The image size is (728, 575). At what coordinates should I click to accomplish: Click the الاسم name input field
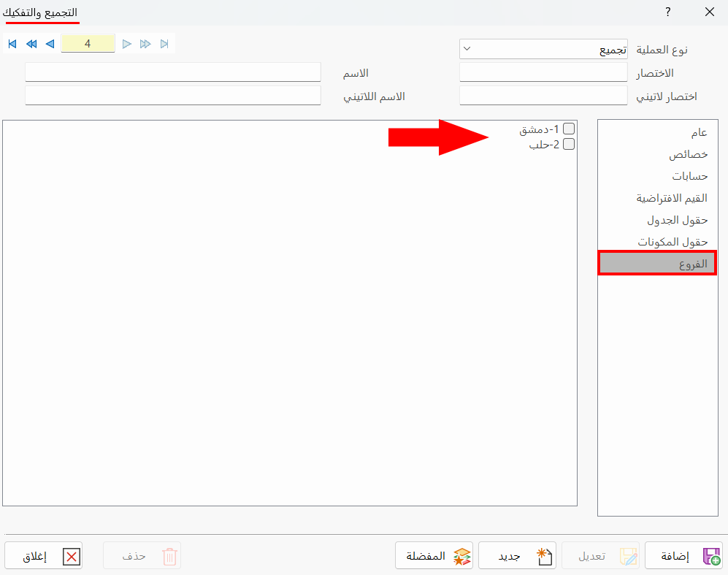(173, 72)
